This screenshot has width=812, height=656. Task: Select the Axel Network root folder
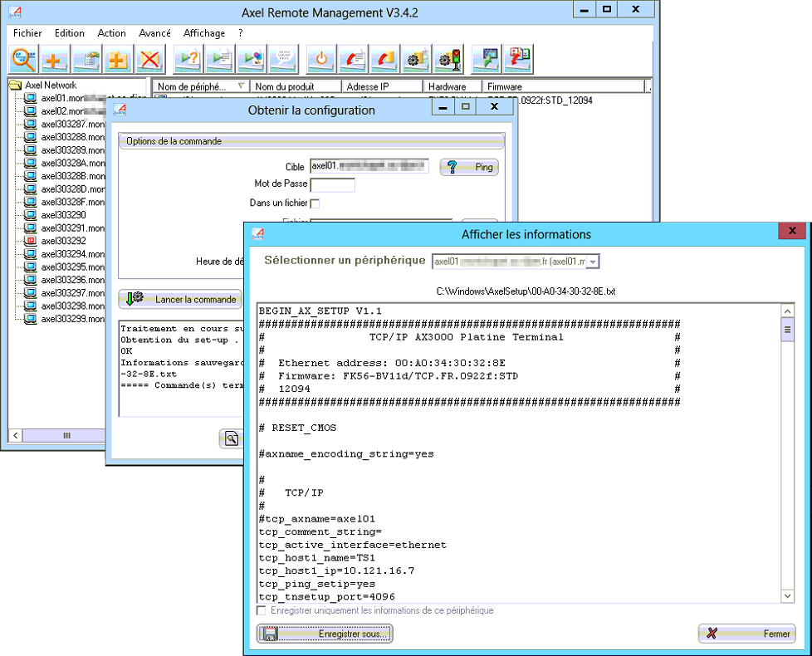click(x=51, y=85)
